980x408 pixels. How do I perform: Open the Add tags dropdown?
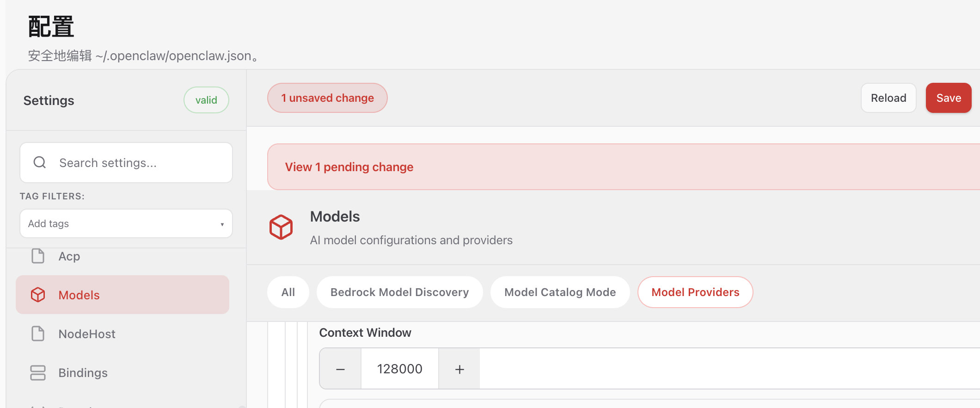tap(126, 223)
